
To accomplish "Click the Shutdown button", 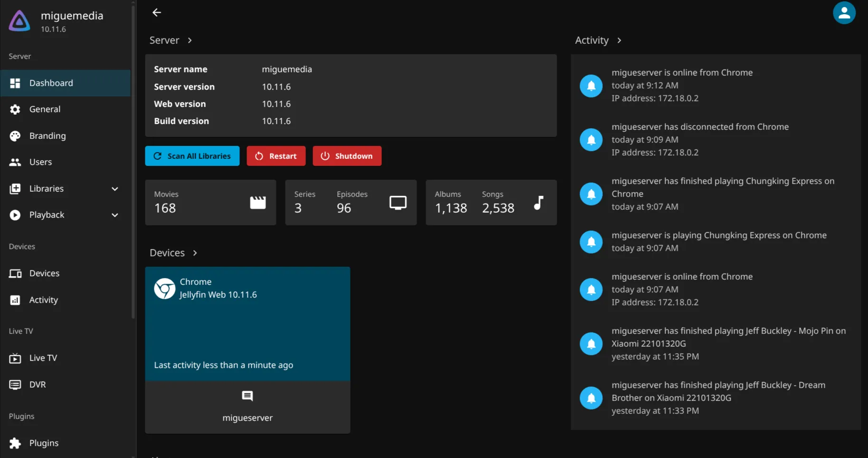I will pos(347,156).
